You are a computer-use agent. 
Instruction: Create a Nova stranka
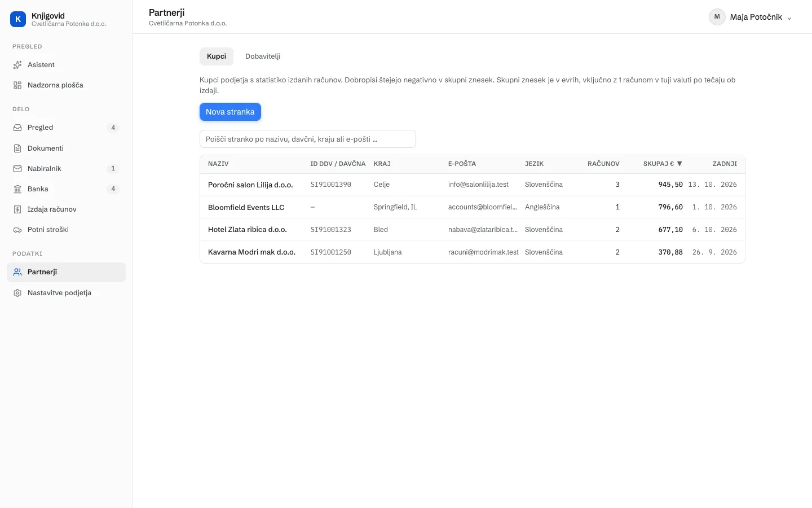tap(230, 112)
